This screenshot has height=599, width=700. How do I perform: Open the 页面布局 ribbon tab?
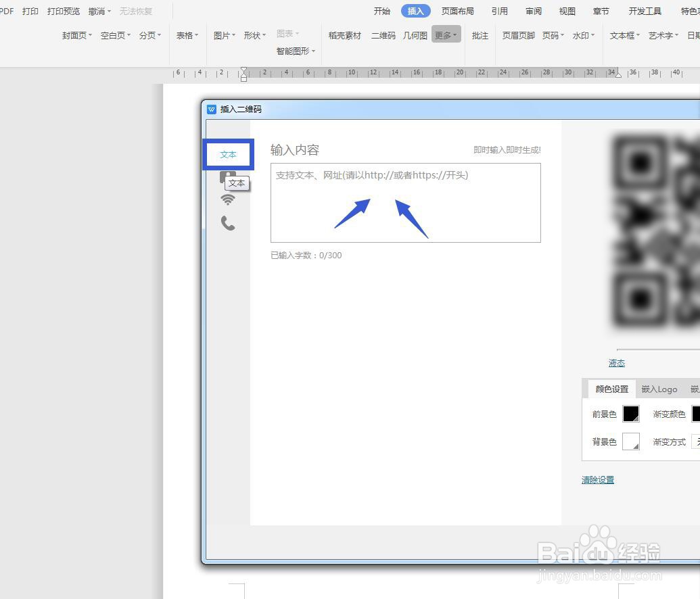click(458, 11)
